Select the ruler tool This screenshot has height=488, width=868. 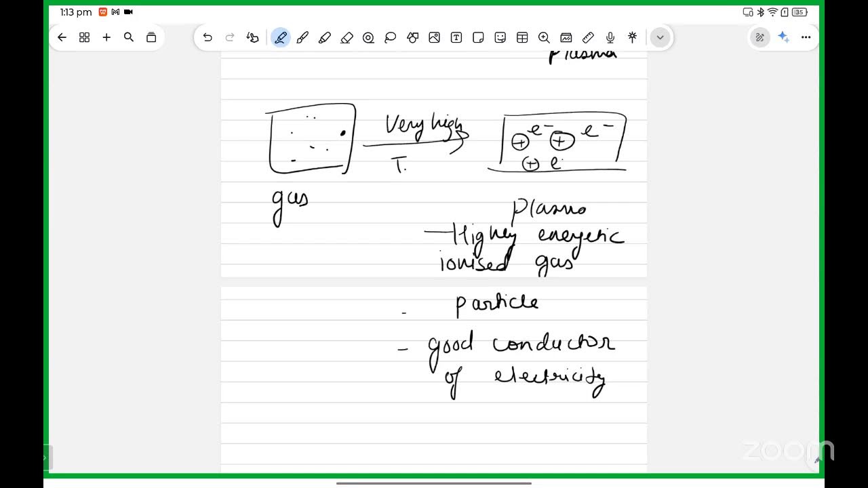588,38
